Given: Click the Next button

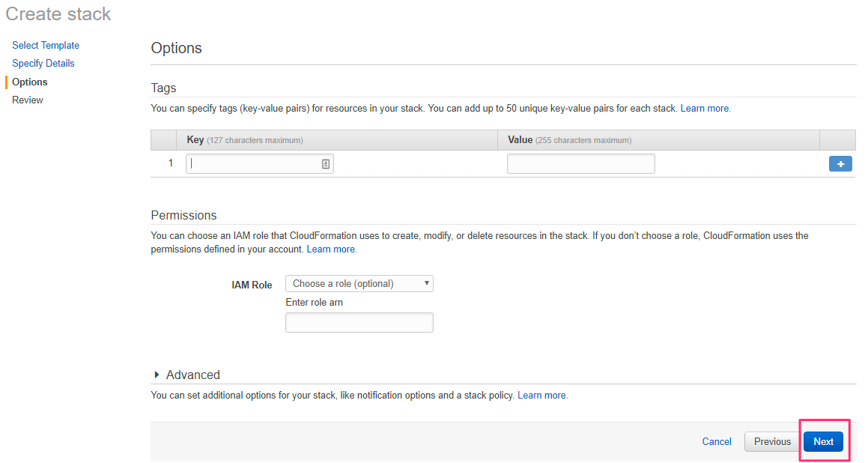Looking at the screenshot, I should [823, 441].
